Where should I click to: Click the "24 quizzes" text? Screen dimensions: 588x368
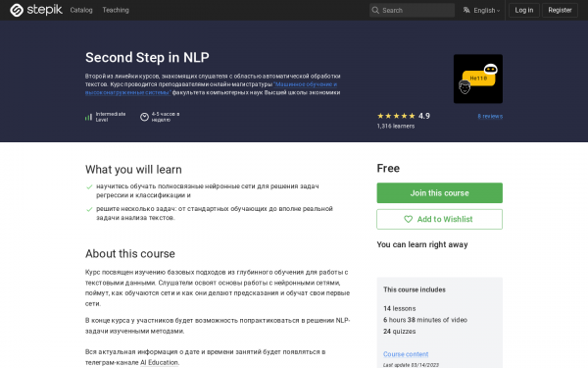tap(400, 332)
